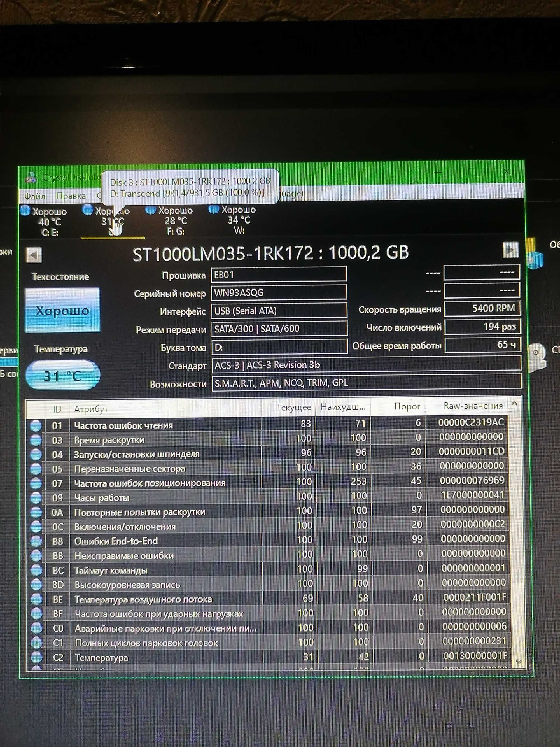
Task: Click status icon of row 0A Повторные попытки раскрутки
Action: pos(36,512)
